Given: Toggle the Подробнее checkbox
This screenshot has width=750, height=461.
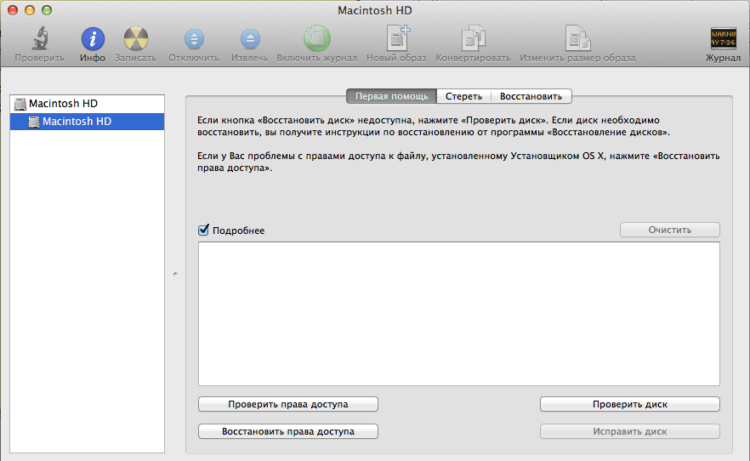Looking at the screenshot, I should click(203, 230).
